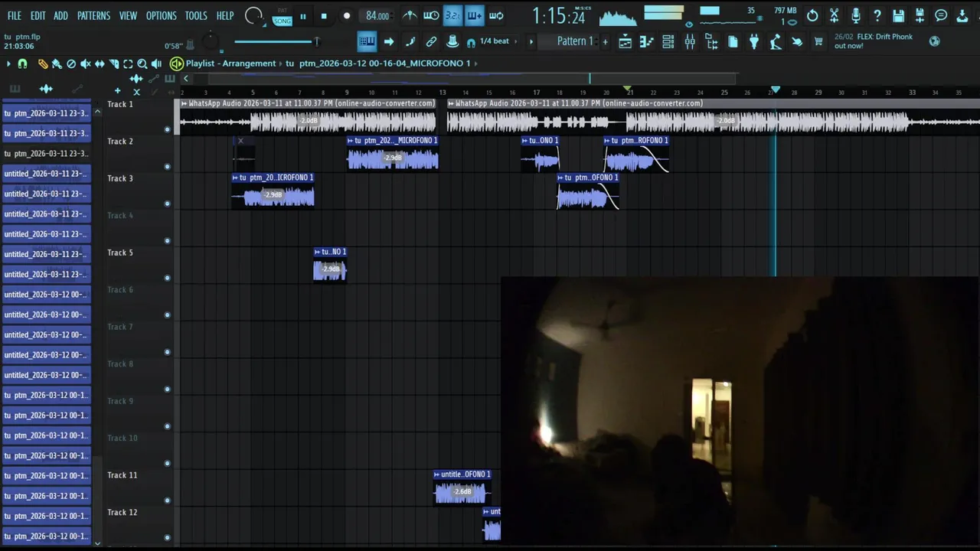Open playlist options menu arrow
Viewport: 980px width, 551px height.
tap(8, 64)
